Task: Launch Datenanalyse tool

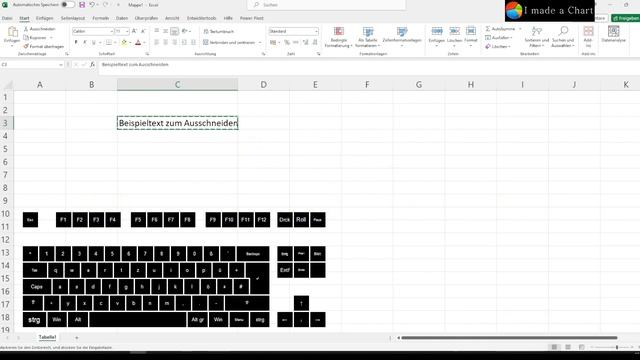Action: coord(613,34)
